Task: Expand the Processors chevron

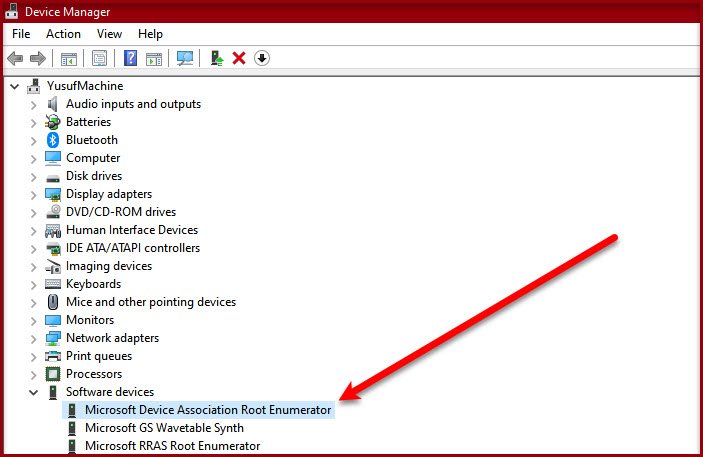Action: 34,374
